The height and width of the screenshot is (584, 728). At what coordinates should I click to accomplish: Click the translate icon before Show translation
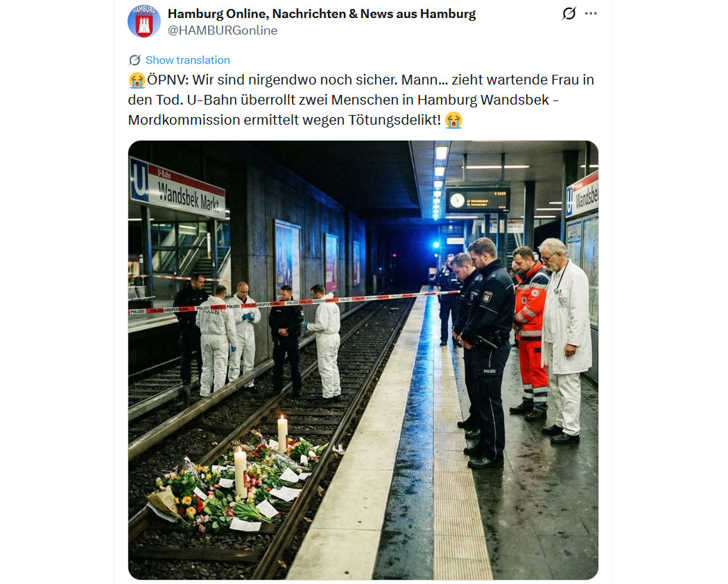(135, 60)
